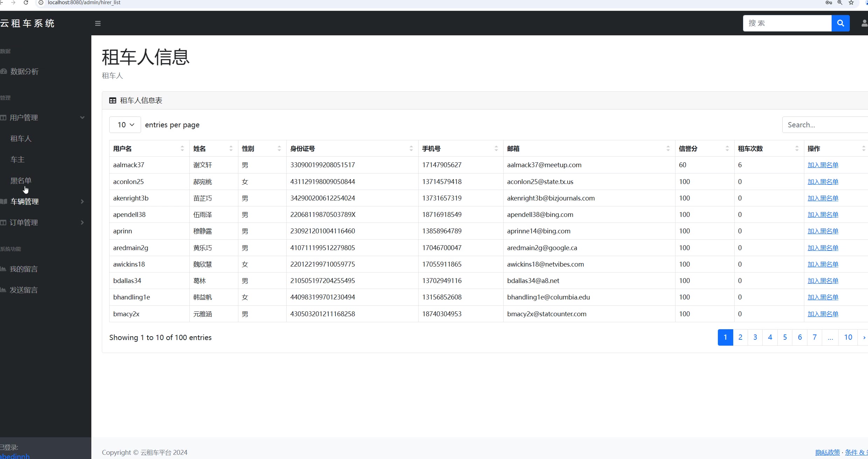Screen dimensions: 868x459
Task: Go to pagination page 7
Action: pos(814,337)
